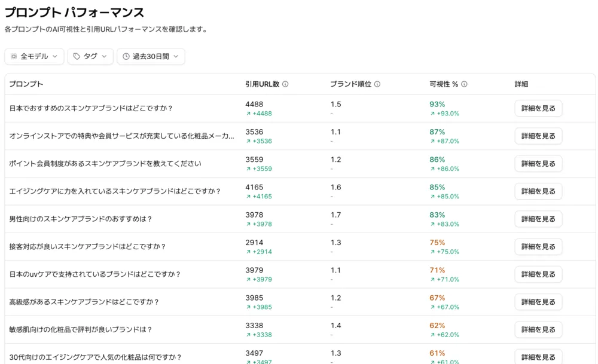Open 詳細を見る for オンラインストアでの特典 row

[x=538, y=136]
